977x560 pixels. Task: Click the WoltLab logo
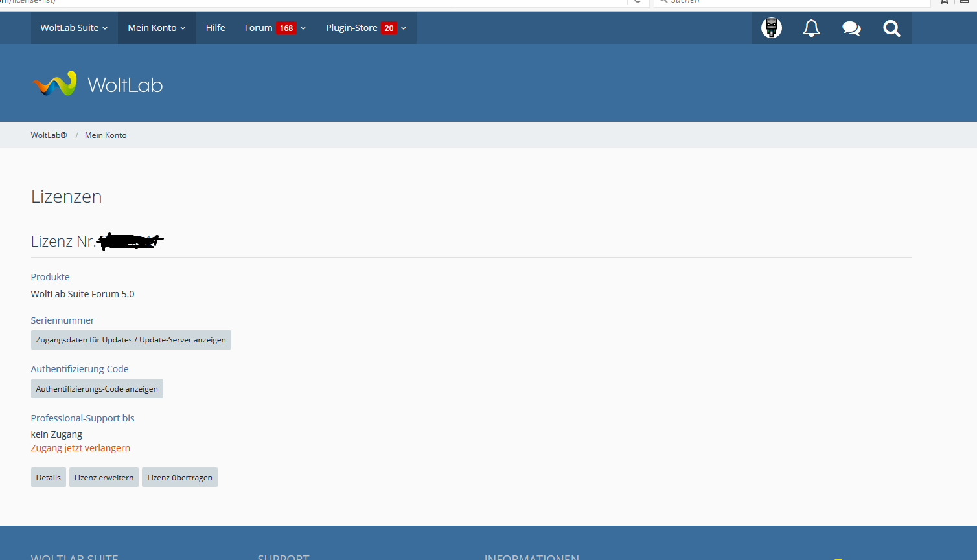tap(97, 84)
